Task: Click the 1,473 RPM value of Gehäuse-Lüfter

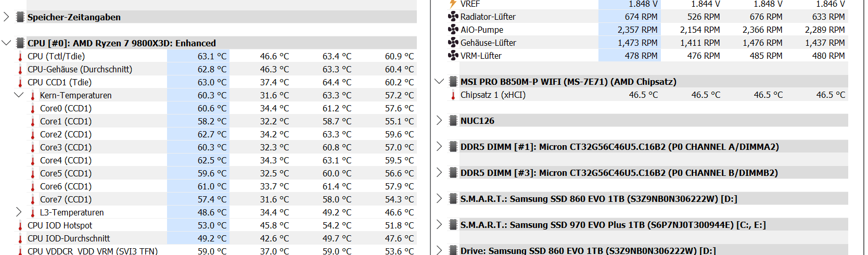Action: 637,43
